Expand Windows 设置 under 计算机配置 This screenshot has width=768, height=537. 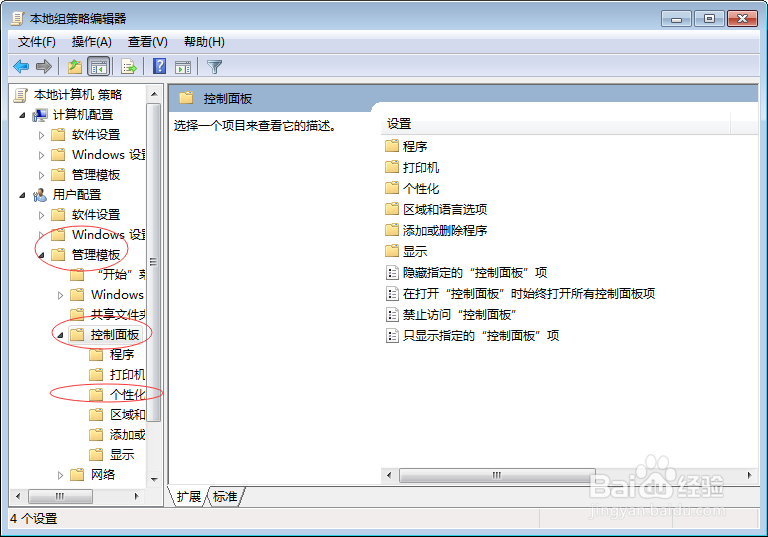click(x=41, y=155)
